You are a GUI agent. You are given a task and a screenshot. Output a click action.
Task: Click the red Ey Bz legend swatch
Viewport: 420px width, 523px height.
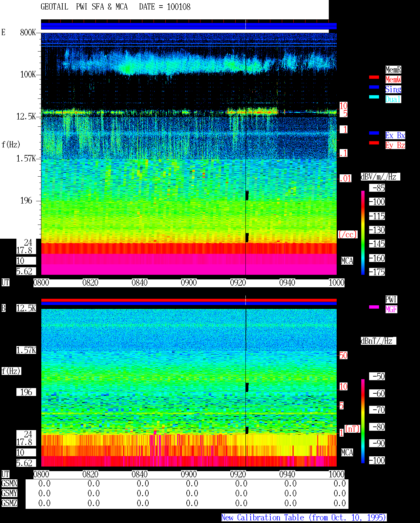click(x=374, y=143)
